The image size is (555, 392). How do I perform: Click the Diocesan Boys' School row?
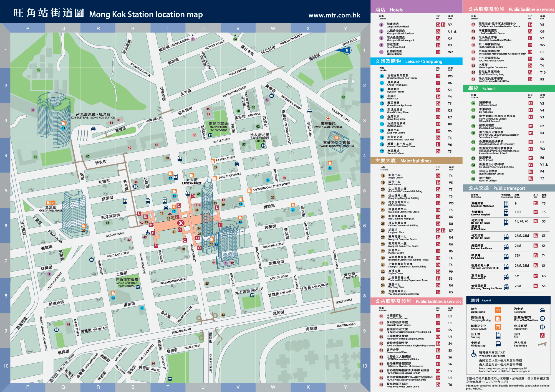(509, 127)
